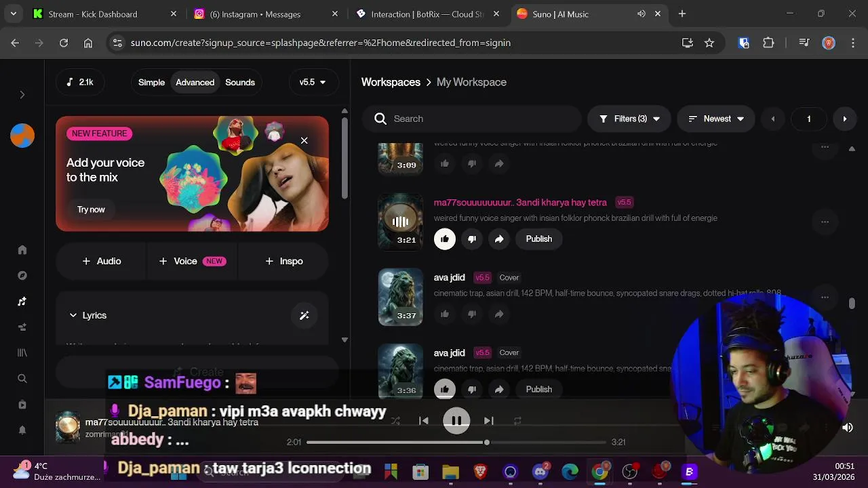Collapse the Lyrics section
The width and height of the screenshot is (868, 488).
[x=87, y=315]
